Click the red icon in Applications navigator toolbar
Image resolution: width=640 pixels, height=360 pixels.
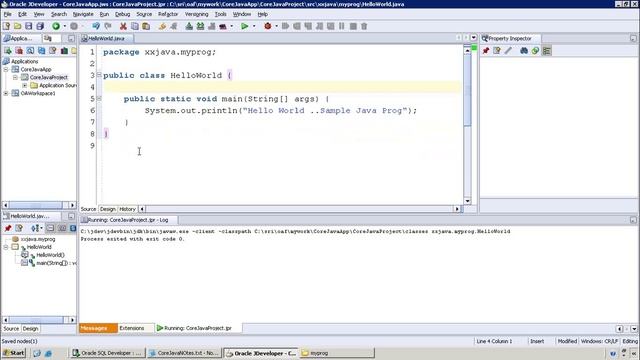(19, 51)
